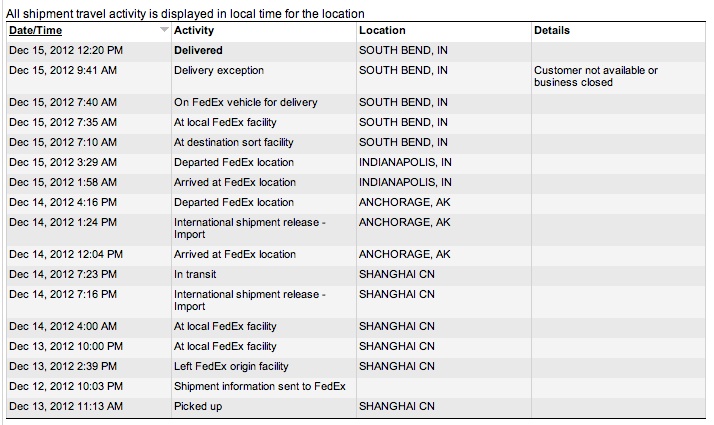Click the Delivered activity row
Screen dimensions: 714x425
pyautogui.click(x=356, y=51)
